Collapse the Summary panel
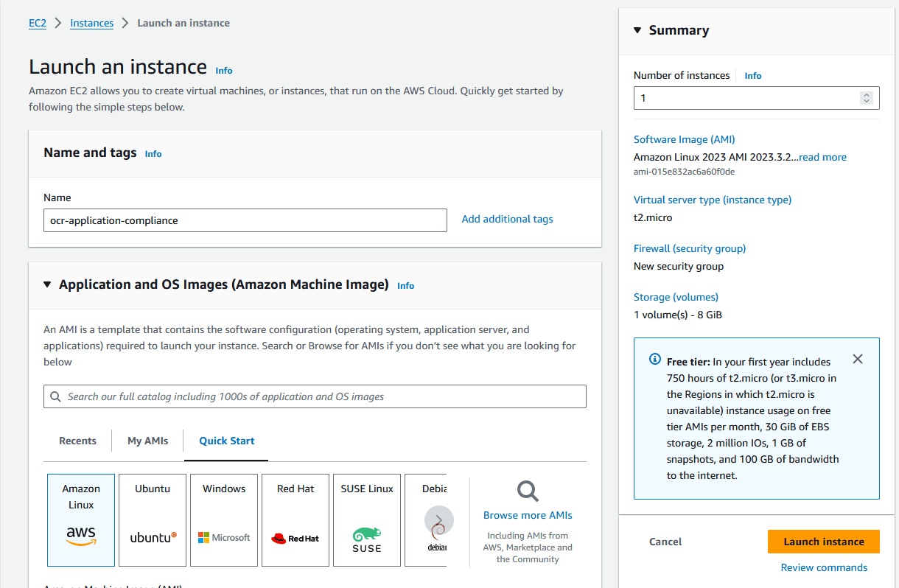The height and width of the screenshot is (588, 899). tap(638, 30)
